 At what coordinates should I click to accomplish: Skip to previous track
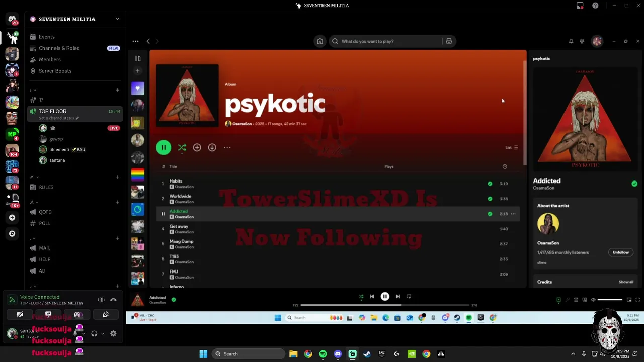pyautogui.click(x=372, y=297)
